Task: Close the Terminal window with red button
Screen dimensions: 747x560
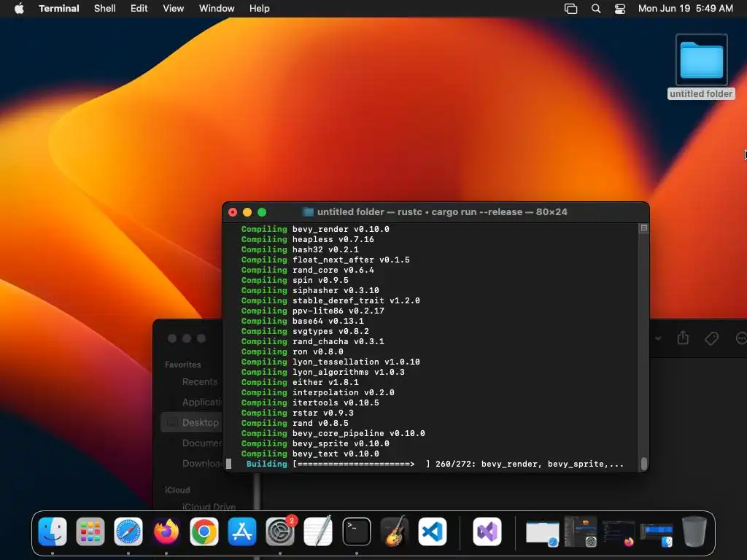Action: pos(233,212)
